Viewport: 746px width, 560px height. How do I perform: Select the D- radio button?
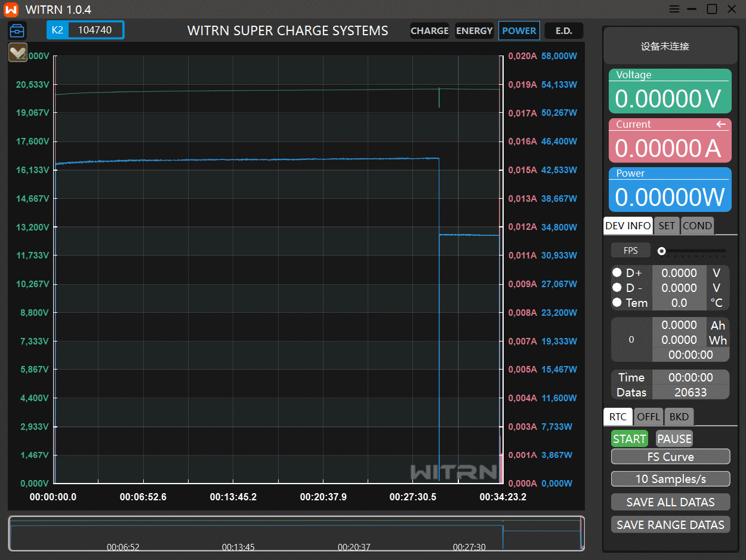coord(617,288)
